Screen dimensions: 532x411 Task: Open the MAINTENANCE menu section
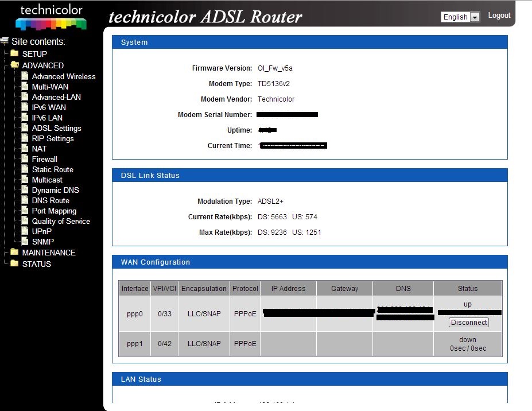point(49,253)
